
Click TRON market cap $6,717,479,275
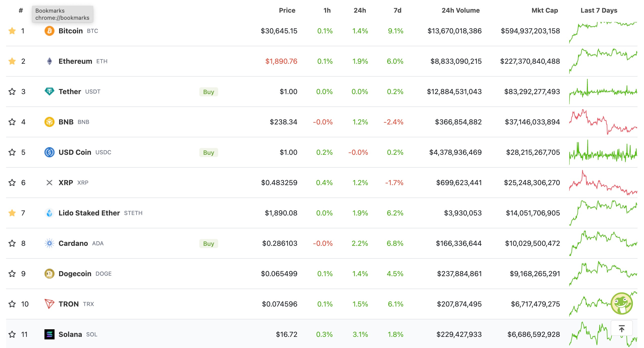pos(535,304)
